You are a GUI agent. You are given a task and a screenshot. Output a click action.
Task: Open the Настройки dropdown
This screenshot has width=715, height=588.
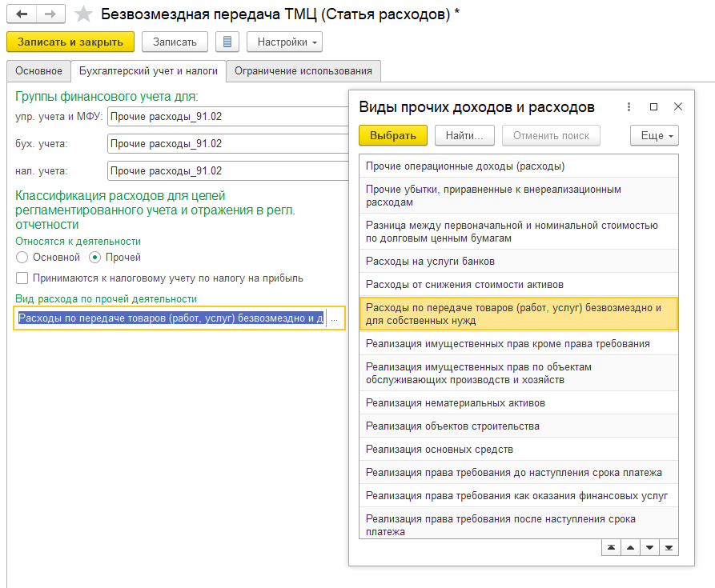point(284,42)
